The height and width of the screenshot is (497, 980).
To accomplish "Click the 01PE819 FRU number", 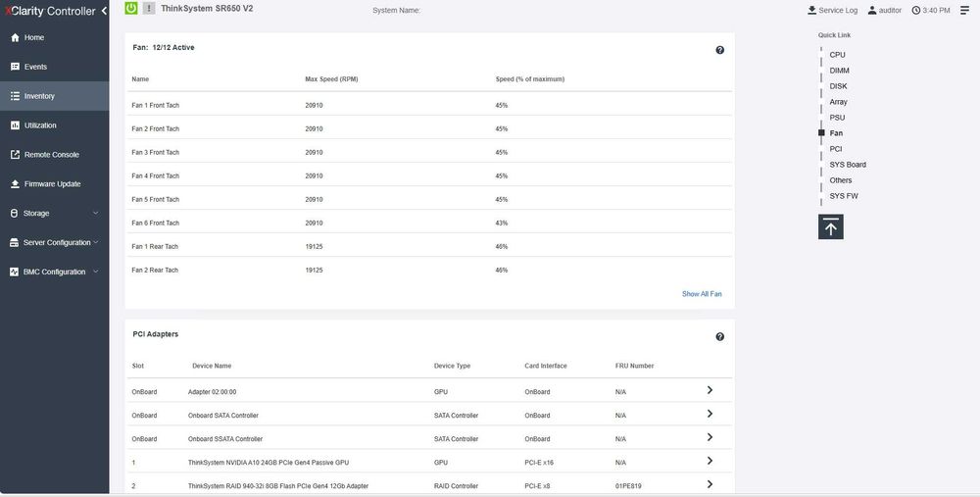I will pyautogui.click(x=628, y=486).
